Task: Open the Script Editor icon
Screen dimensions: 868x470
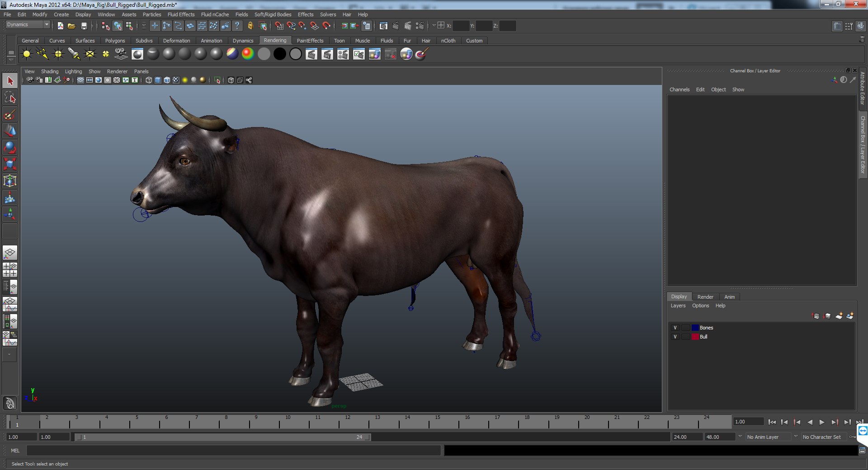Action: coord(862,451)
